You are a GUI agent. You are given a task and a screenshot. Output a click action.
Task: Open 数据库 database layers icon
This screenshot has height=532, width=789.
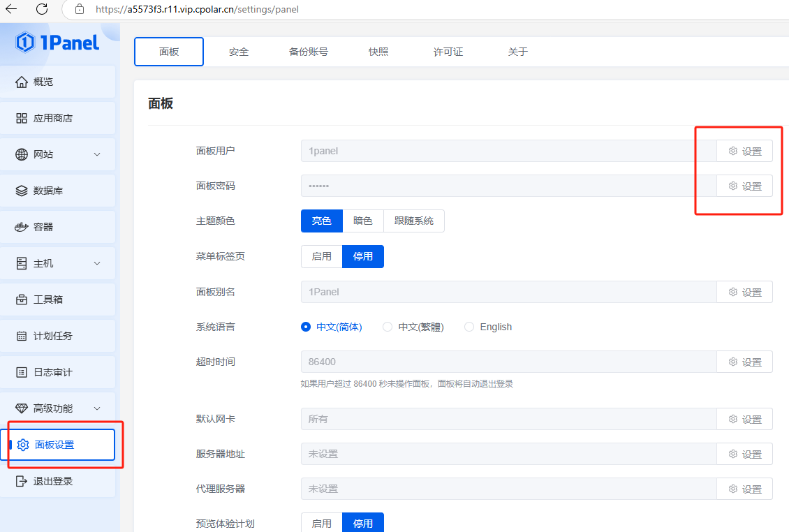[22, 191]
